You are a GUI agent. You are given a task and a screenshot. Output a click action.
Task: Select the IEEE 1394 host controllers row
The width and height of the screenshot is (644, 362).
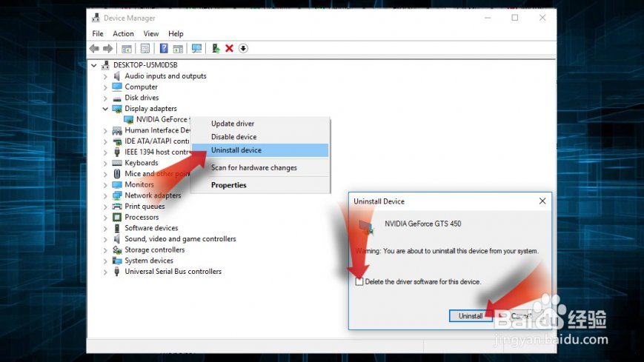click(x=157, y=152)
